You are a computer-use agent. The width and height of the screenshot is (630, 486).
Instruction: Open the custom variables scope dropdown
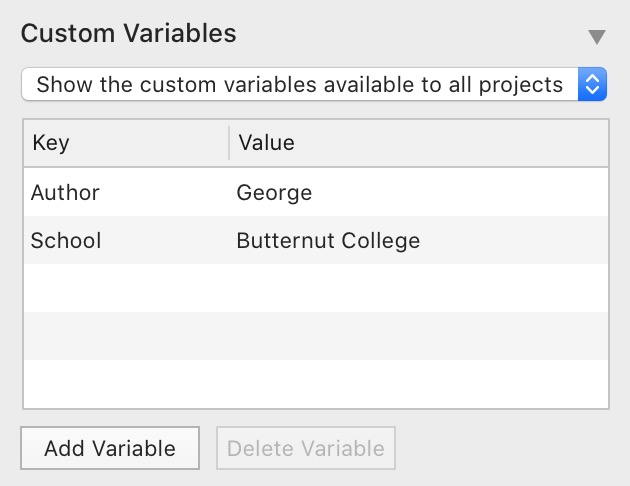(300, 85)
